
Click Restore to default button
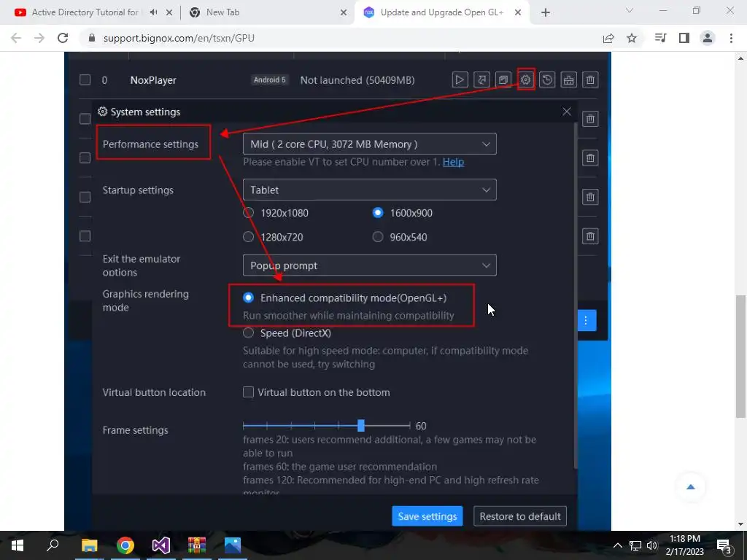519,517
